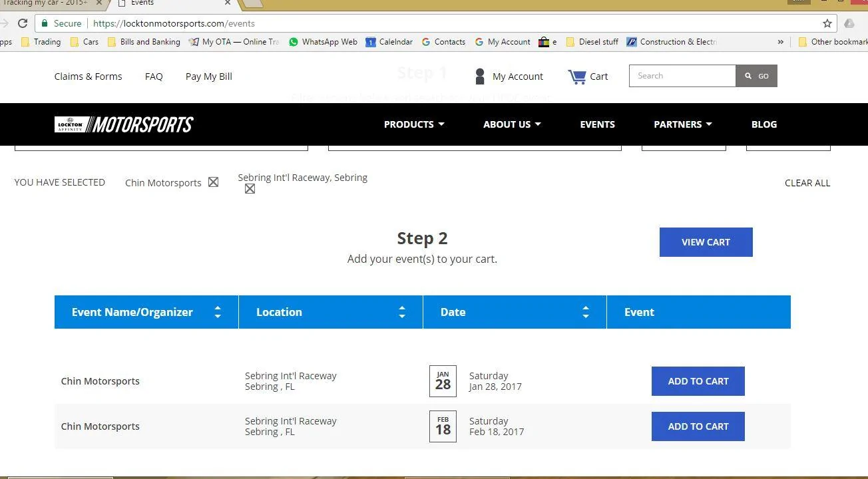
Task: Open the Blog page
Action: click(764, 124)
